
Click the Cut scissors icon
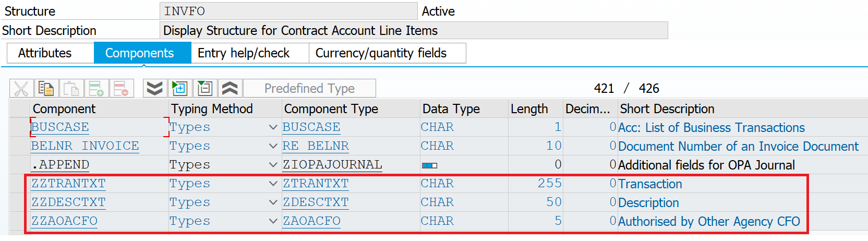tap(21, 89)
